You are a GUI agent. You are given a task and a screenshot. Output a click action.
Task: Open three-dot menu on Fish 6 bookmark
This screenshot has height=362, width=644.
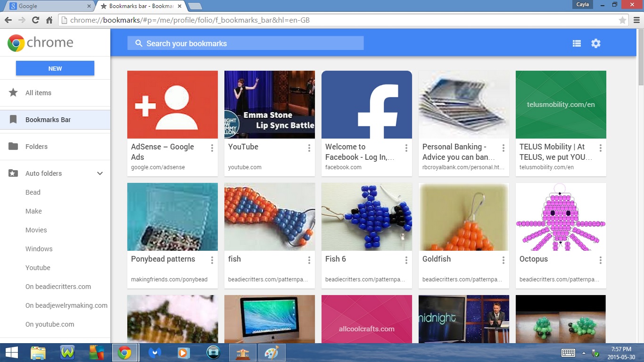tap(406, 260)
